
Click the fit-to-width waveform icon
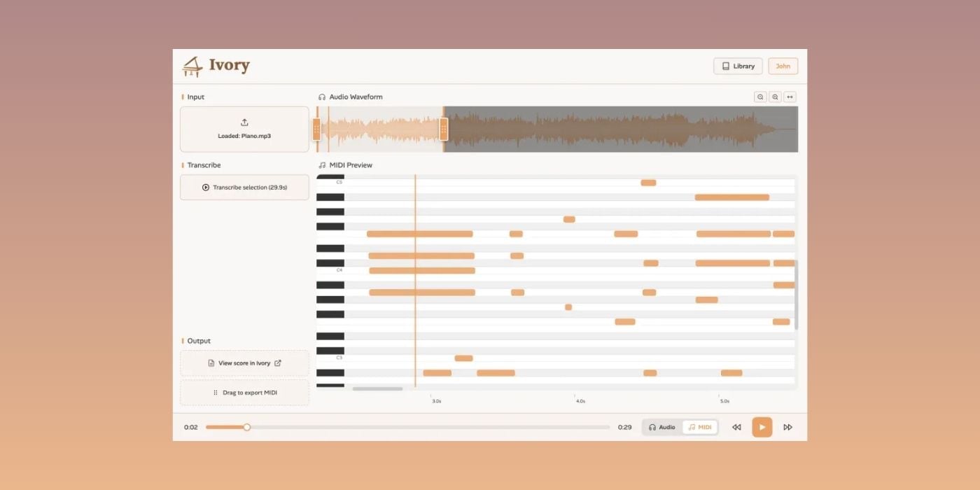790,97
